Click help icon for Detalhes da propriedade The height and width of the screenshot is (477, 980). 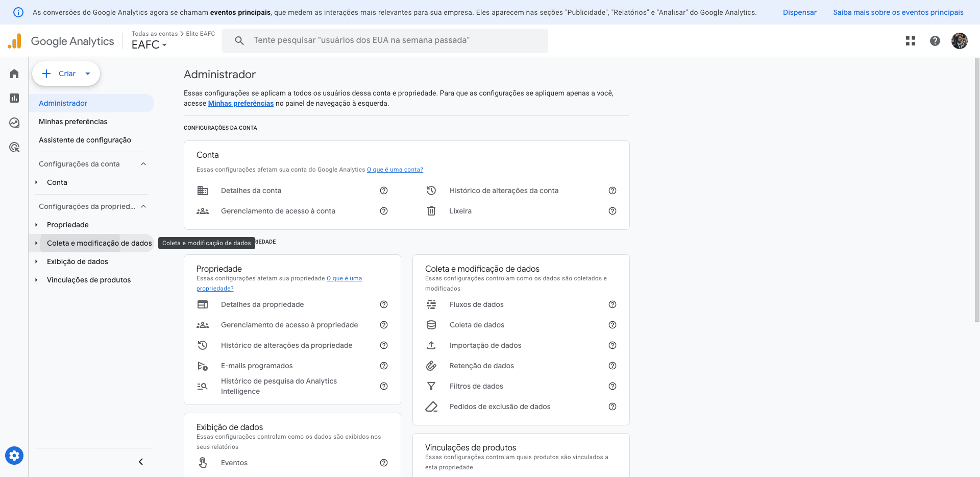(384, 304)
